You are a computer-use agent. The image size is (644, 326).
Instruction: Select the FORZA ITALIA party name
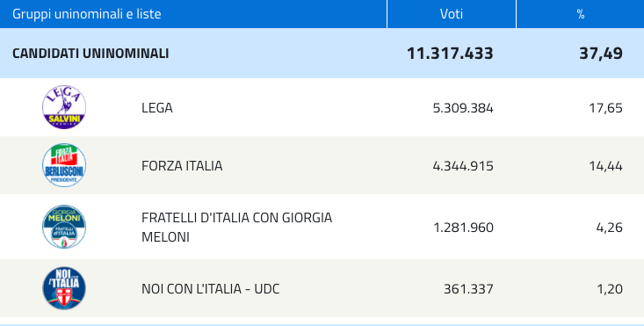pos(182,166)
